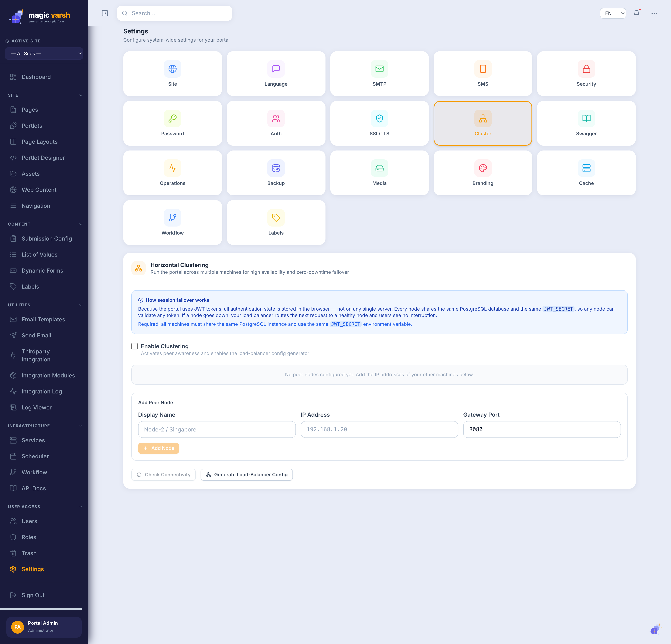Open the SMTP mail settings card
Screen dimensions: 671x644
click(x=379, y=74)
